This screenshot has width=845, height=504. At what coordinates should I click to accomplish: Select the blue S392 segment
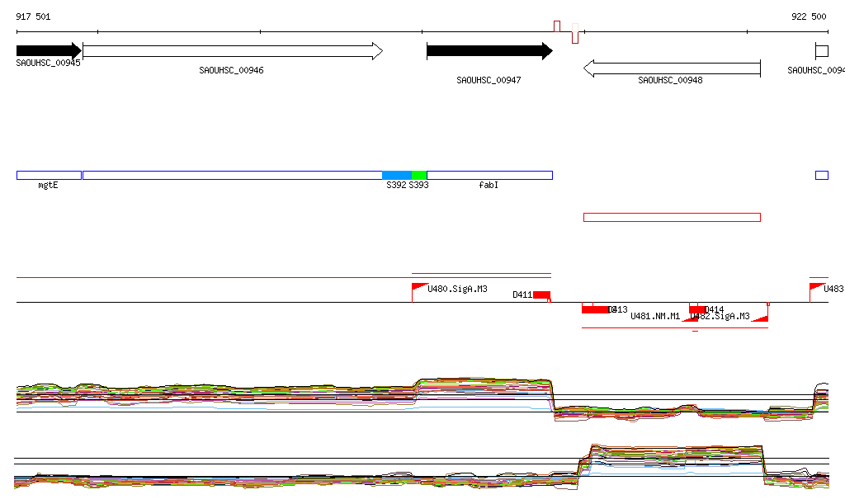tap(397, 175)
